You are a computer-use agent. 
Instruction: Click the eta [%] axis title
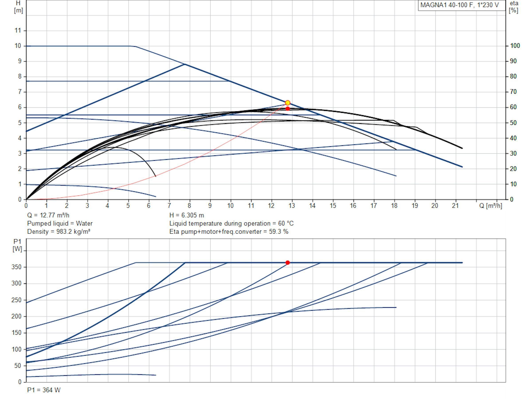click(514, 7)
